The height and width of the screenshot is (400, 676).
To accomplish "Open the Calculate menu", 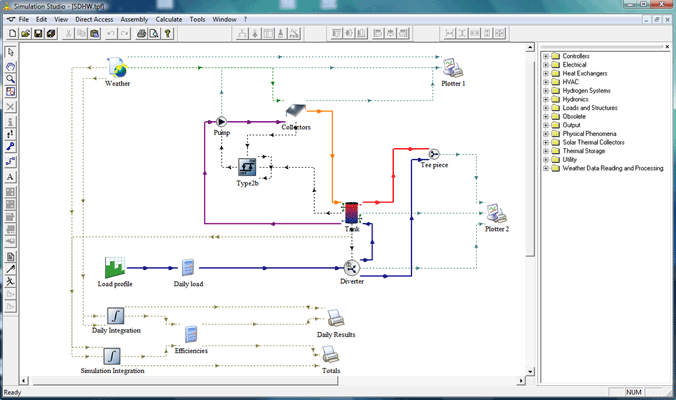I will click(x=168, y=19).
